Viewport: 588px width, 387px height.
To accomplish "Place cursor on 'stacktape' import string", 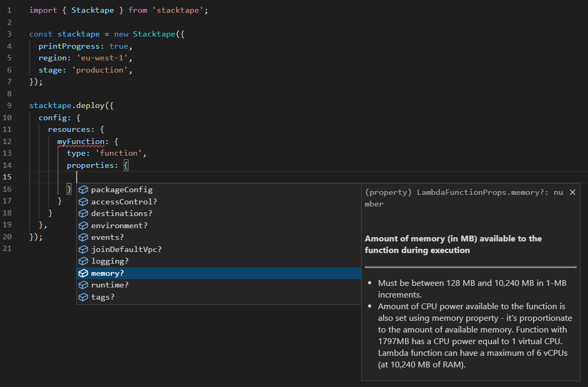I will 178,10.
